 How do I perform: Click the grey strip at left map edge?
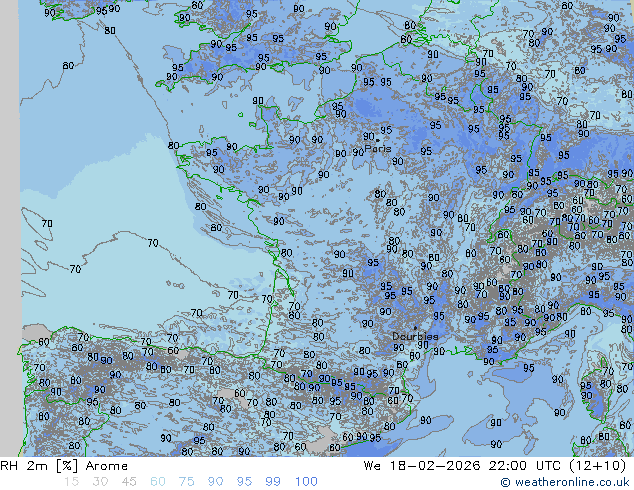9,230
